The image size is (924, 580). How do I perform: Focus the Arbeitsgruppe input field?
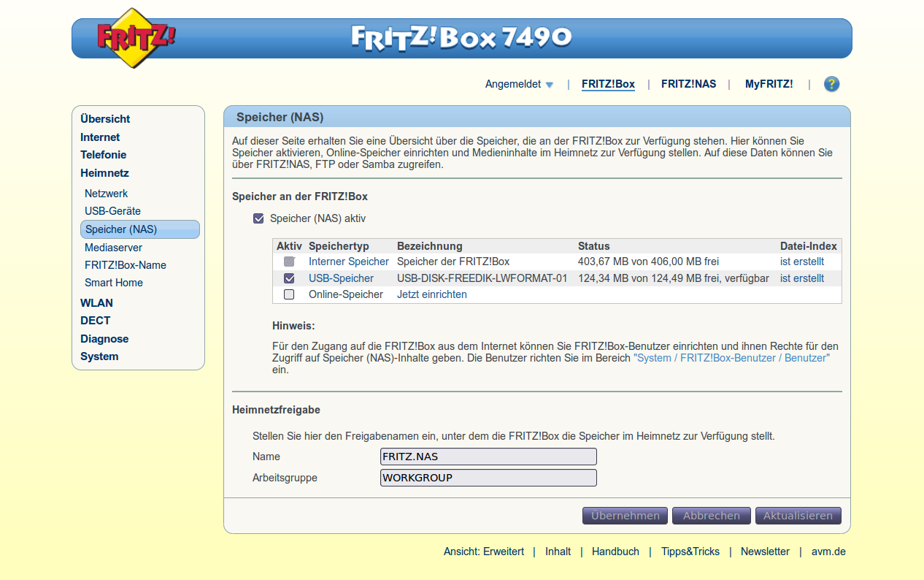(x=488, y=478)
